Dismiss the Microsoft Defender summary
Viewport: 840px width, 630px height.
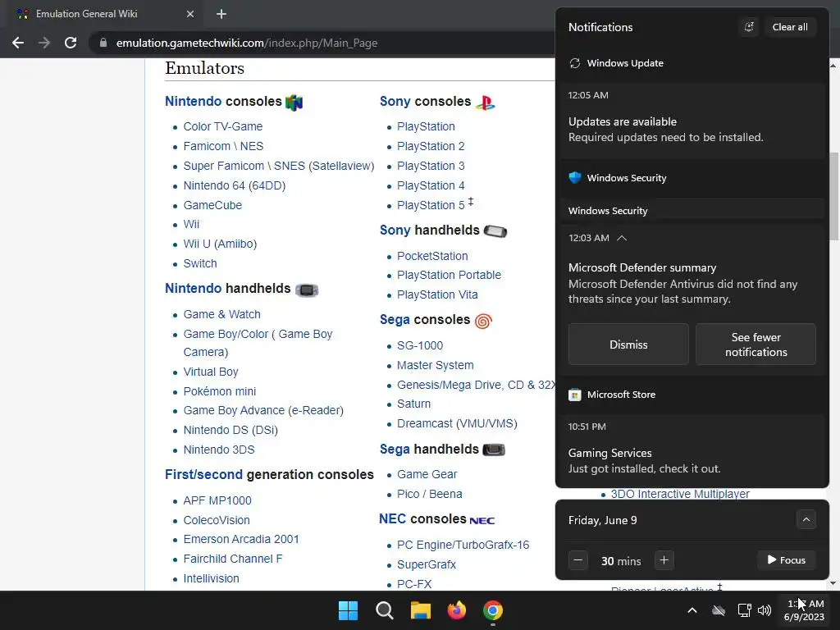click(x=628, y=345)
